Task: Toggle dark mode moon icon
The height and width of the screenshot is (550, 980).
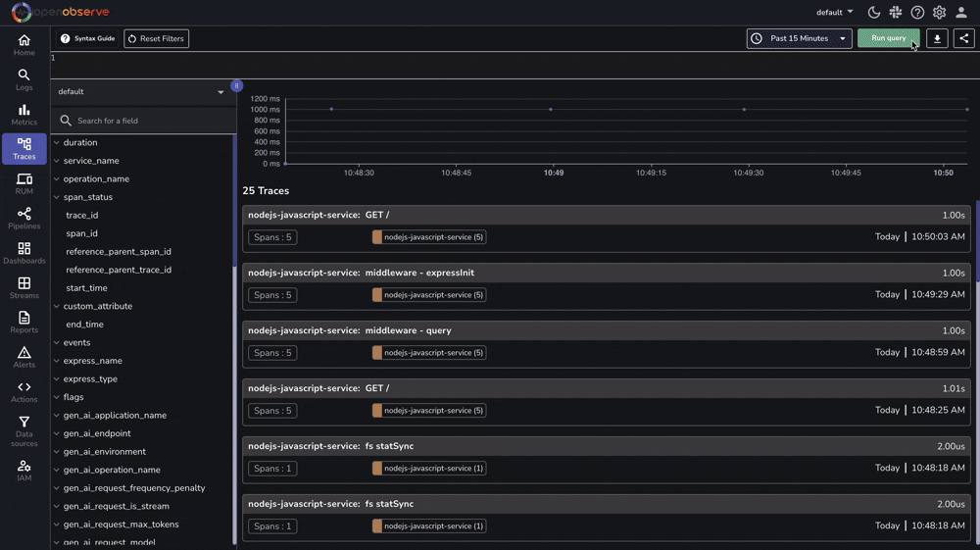Action: (x=874, y=13)
